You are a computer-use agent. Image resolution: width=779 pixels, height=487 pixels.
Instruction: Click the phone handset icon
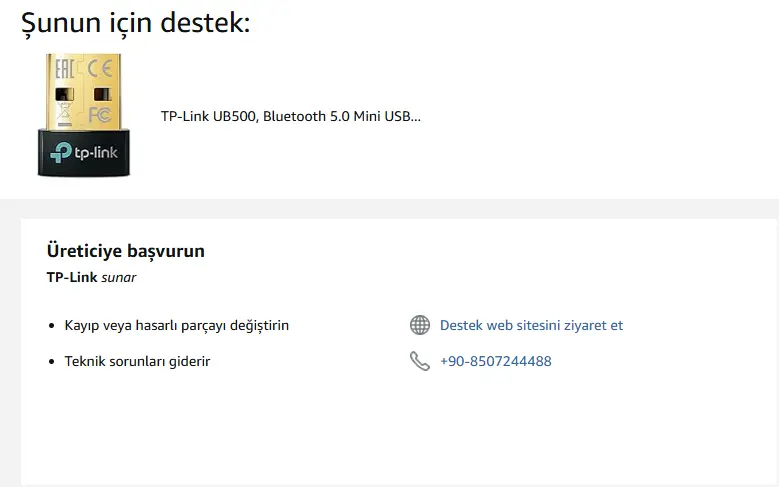[420, 361]
